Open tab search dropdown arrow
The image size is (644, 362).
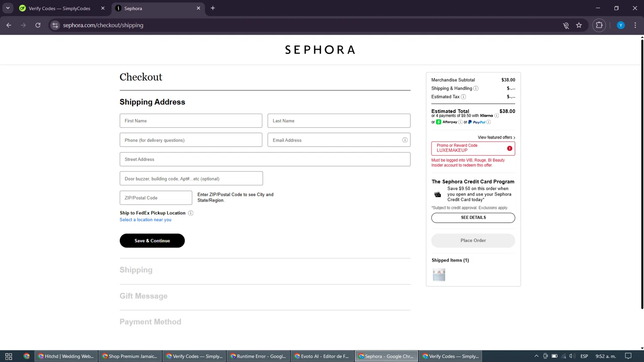[8, 8]
